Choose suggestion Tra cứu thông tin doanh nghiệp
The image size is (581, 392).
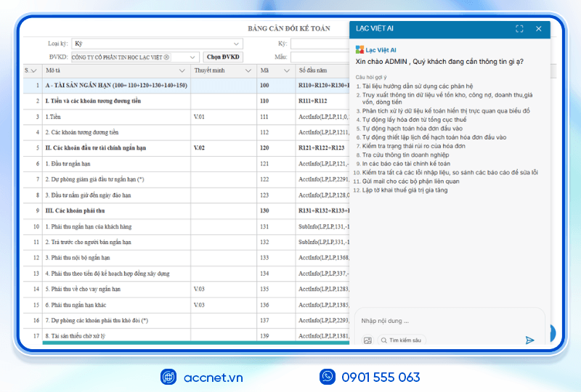[405, 155]
